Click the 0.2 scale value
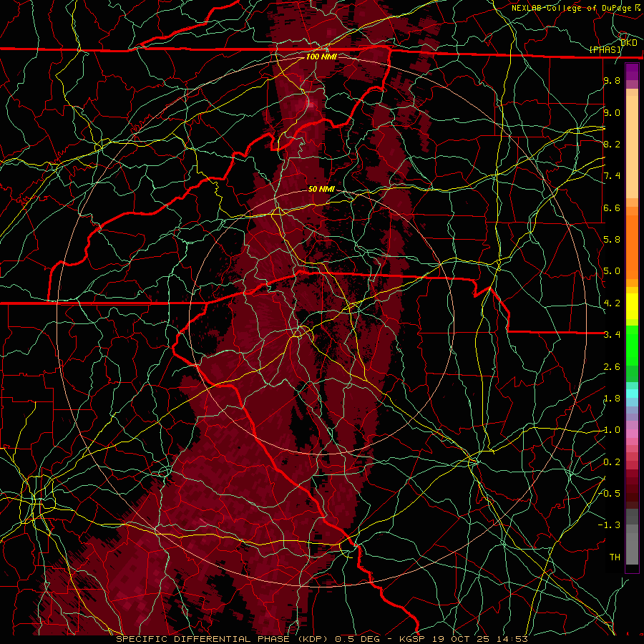The image size is (644, 644). (612, 462)
